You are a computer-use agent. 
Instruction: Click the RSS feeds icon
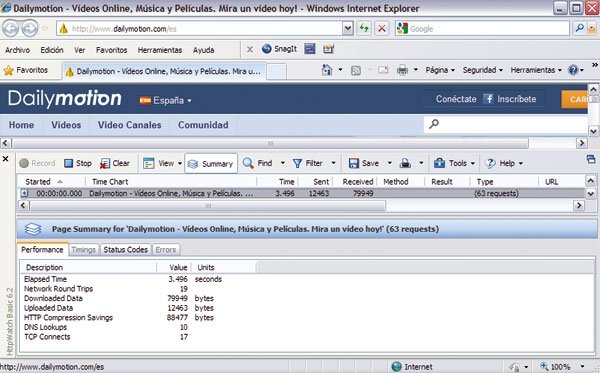(x=356, y=70)
